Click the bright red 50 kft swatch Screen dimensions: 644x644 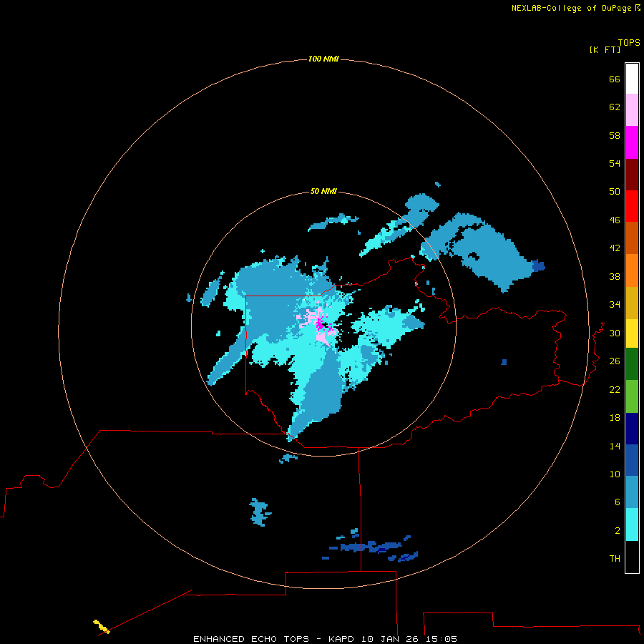coord(632,206)
